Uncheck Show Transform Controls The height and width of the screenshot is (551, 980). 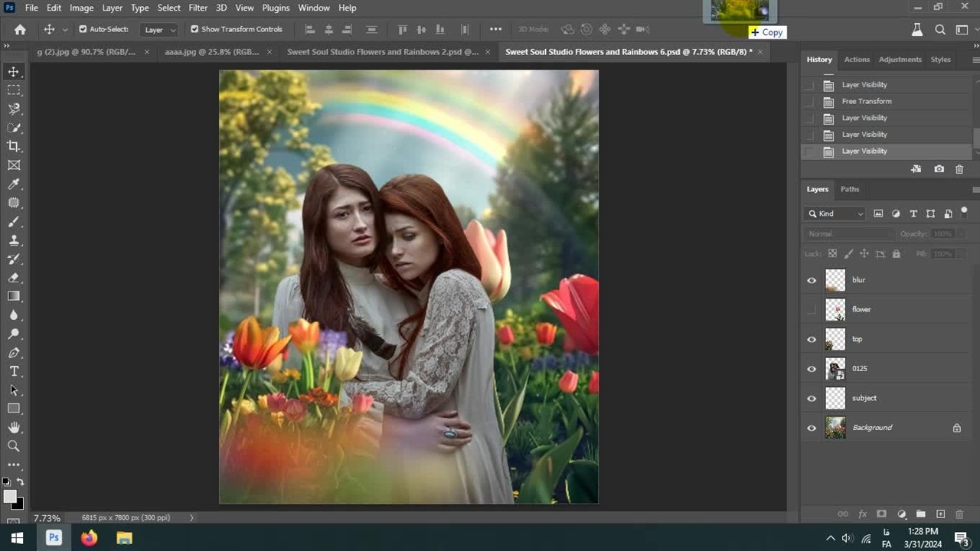tap(194, 29)
